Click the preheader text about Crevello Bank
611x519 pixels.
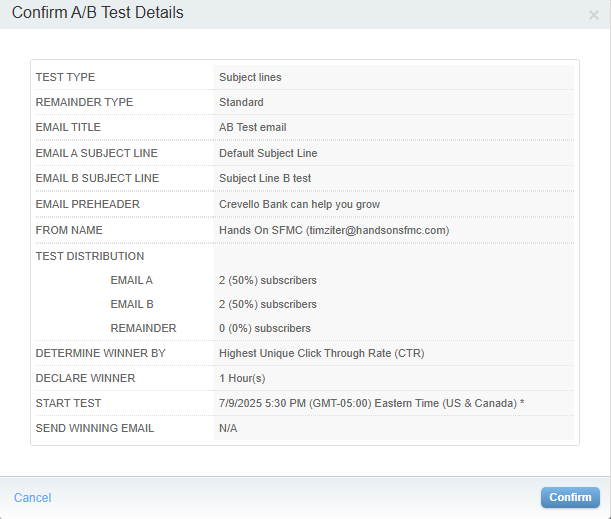tap(299, 204)
